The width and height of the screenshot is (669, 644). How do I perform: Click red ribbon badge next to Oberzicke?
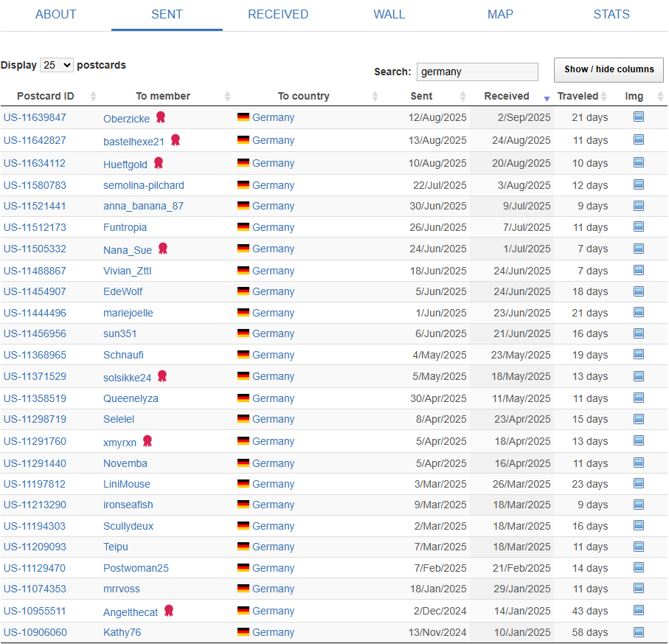pyautogui.click(x=161, y=117)
